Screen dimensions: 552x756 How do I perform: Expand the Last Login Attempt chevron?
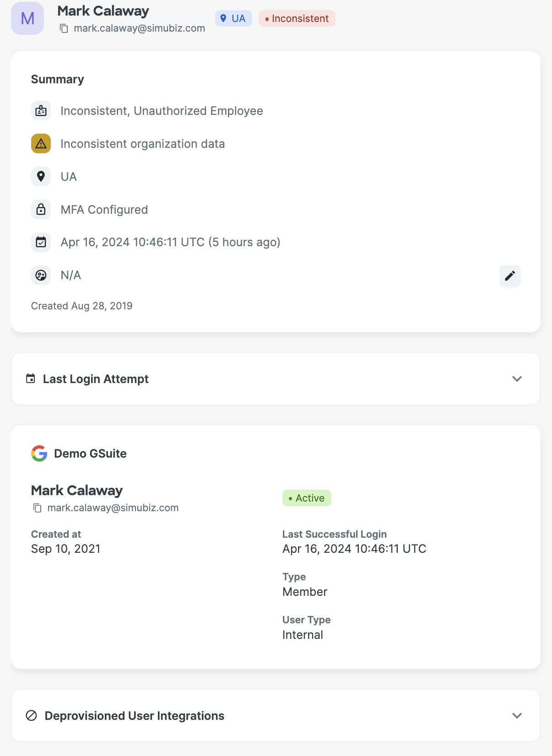517,379
